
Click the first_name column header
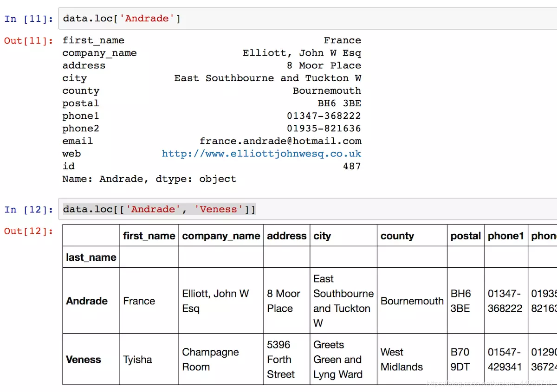pyautogui.click(x=149, y=236)
